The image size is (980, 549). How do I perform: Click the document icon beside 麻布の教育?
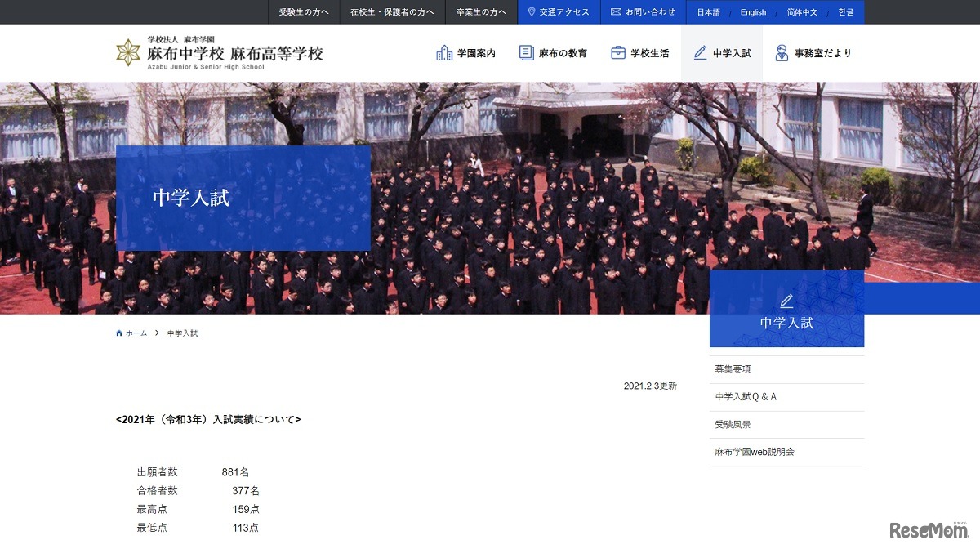[x=527, y=53]
